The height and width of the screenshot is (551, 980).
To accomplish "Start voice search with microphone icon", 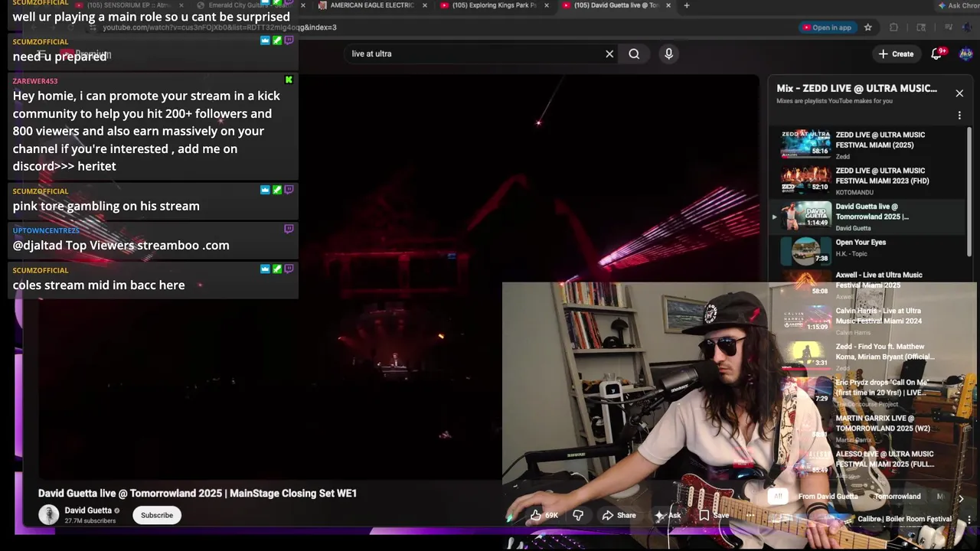I will click(668, 54).
